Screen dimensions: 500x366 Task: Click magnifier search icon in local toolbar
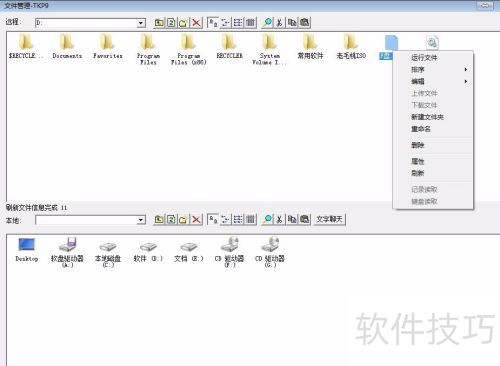267,219
